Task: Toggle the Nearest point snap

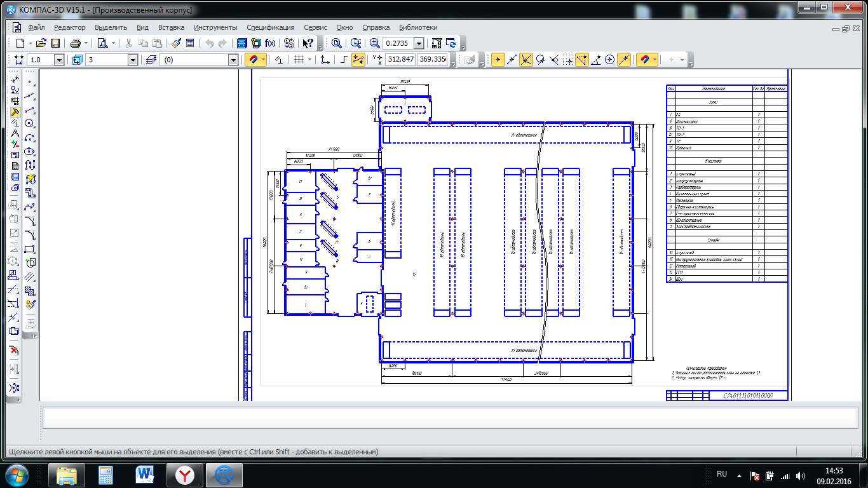Action: point(498,60)
